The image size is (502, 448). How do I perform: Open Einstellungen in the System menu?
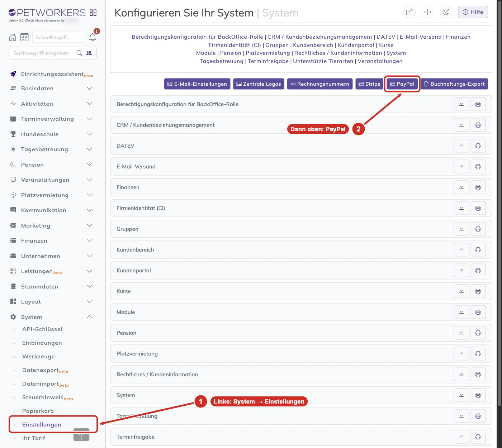tap(42, 425)
